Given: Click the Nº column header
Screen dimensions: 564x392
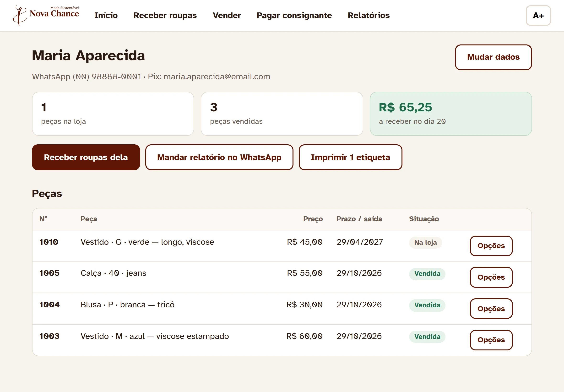Looking at the screenshot, I should (x=43, y=219).
